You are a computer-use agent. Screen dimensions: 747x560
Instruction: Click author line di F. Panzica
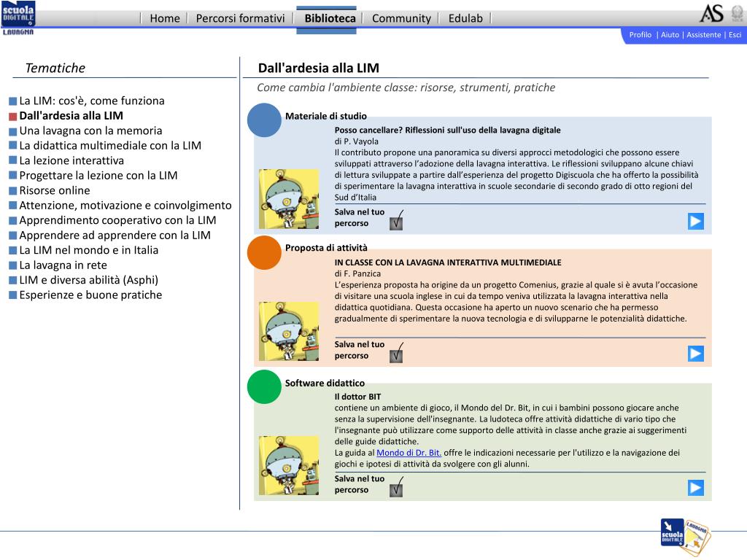(x=357, y=274)
